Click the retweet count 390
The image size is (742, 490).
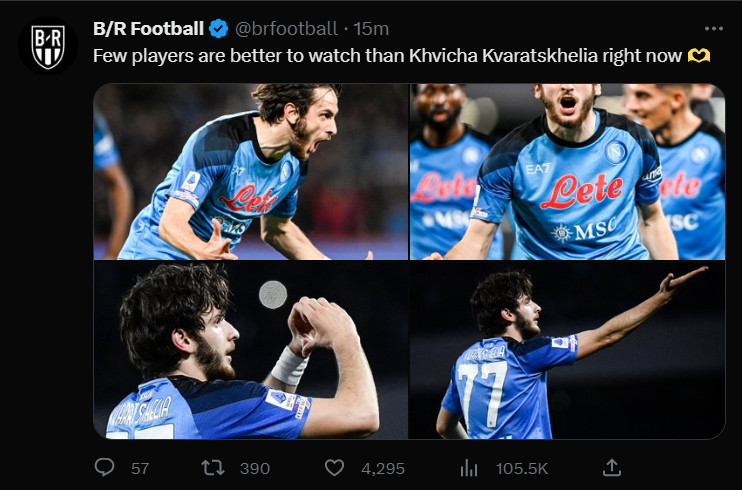pos(255,467)
